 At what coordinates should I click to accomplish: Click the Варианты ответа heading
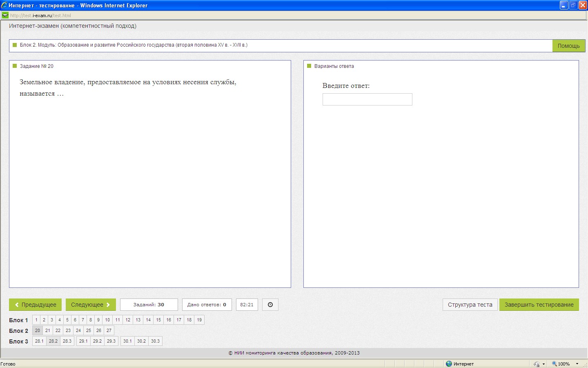pyautogui.click(x=334, y=66)
